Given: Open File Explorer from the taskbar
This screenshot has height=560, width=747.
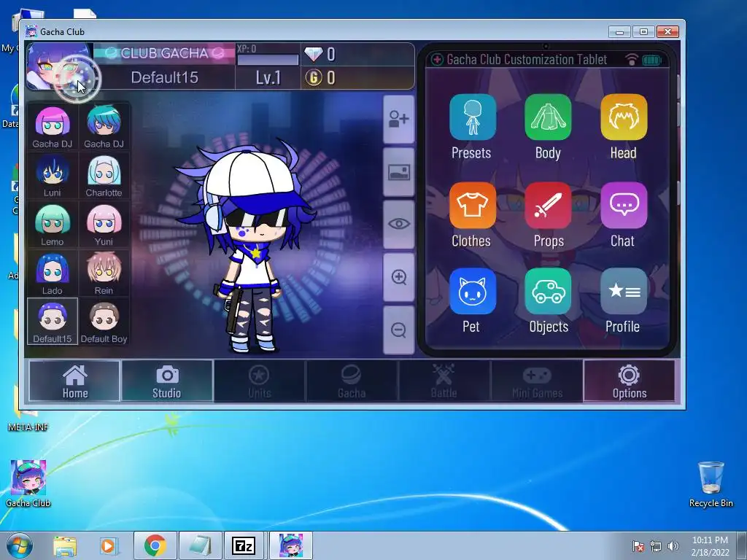Looking at the screenshot, I should [65, 545].
